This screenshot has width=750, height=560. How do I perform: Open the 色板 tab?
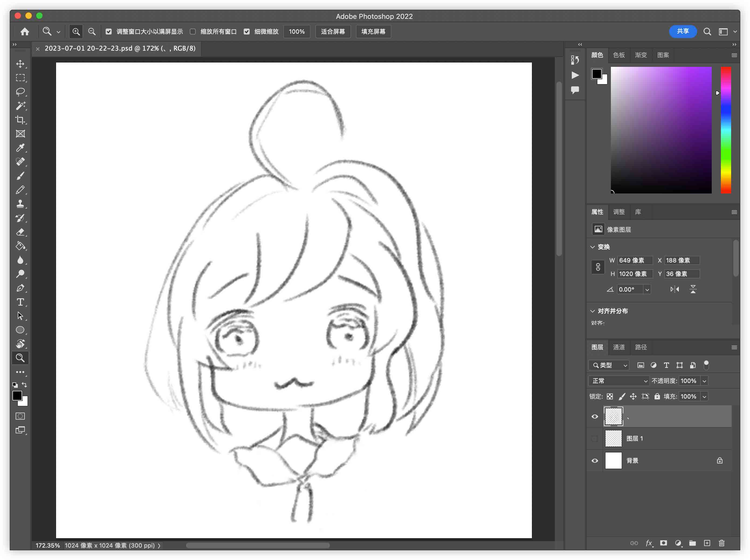[x=619, y=55]
